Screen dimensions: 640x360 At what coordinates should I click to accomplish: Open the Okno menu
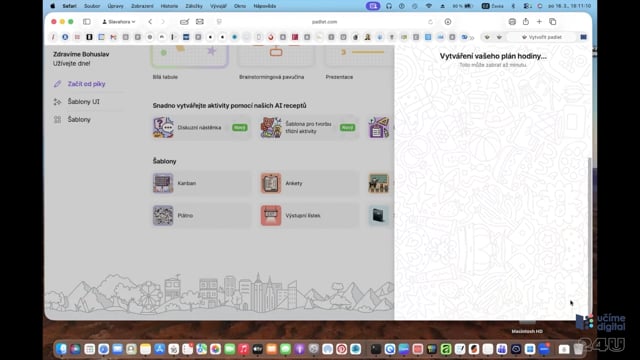[240, 6]
